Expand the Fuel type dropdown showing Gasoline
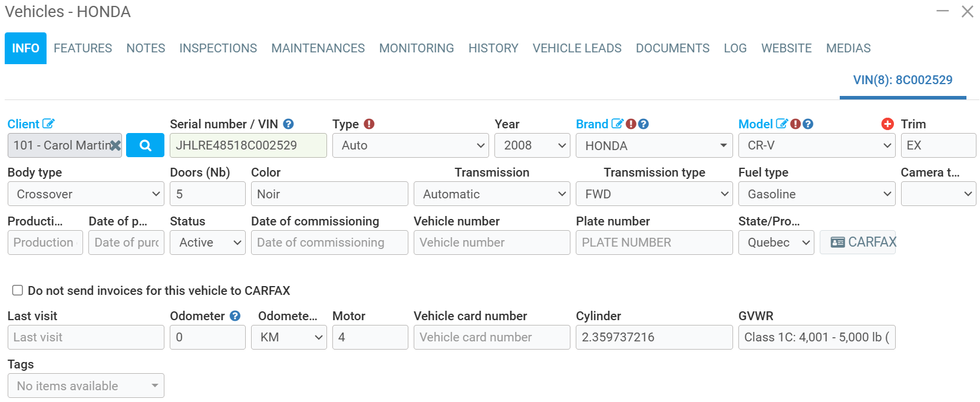The image size is (980, 402). (816, 194)
